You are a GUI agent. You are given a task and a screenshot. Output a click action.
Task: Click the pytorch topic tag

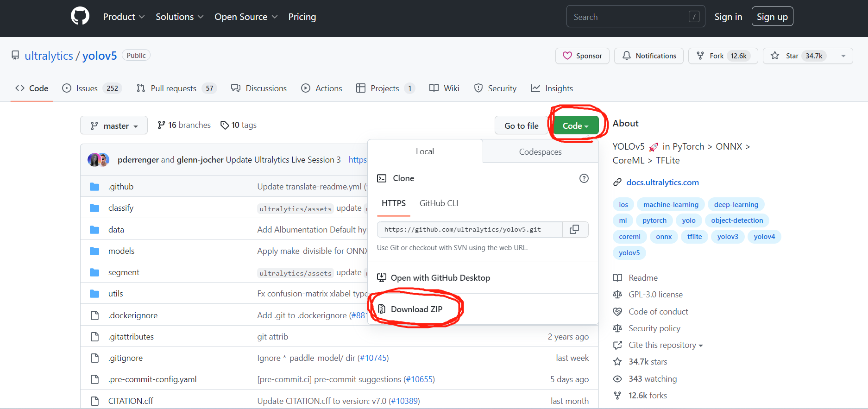coord(654,220)
